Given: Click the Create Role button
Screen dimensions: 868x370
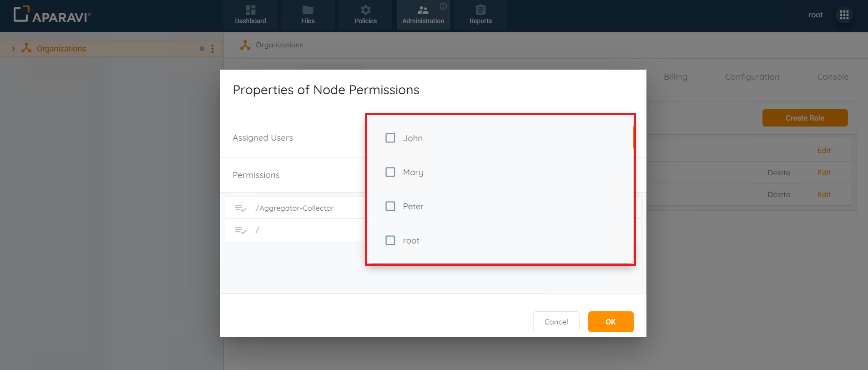Looking at the screenshot, I should click(805, 118).
